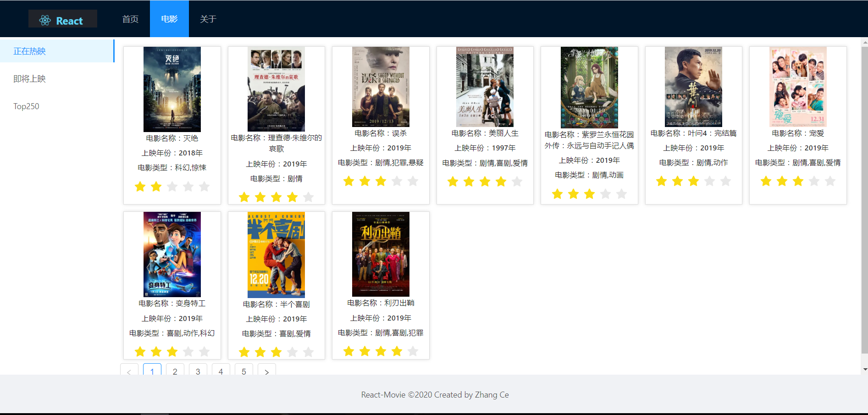Click first star of 变身特工 rating

point(140,352)
